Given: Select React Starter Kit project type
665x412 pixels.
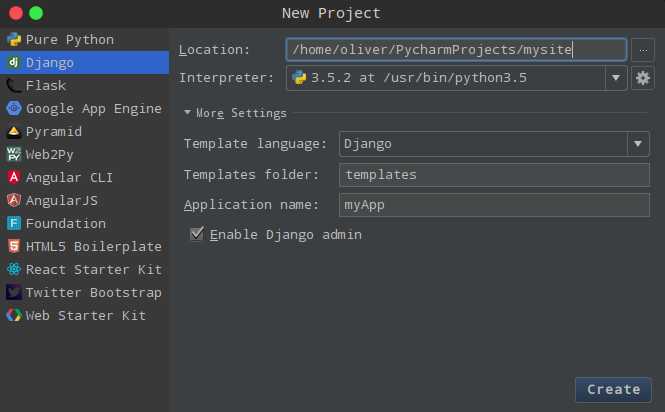Looking at the screenshot, I should [x=84, y=269].
